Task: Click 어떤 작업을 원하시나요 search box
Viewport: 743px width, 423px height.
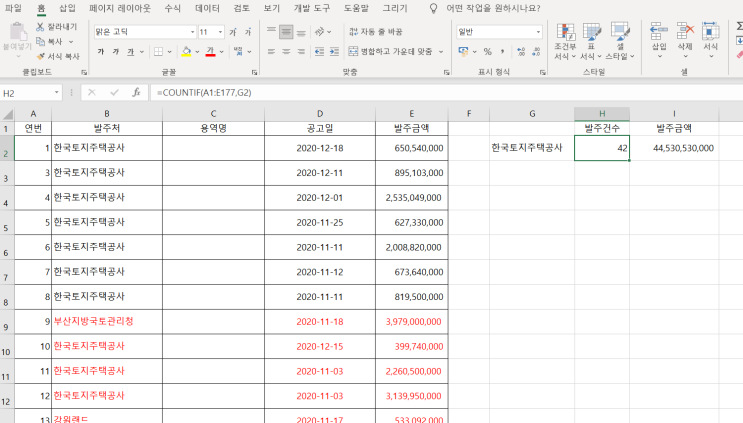Action: [493, 8]
